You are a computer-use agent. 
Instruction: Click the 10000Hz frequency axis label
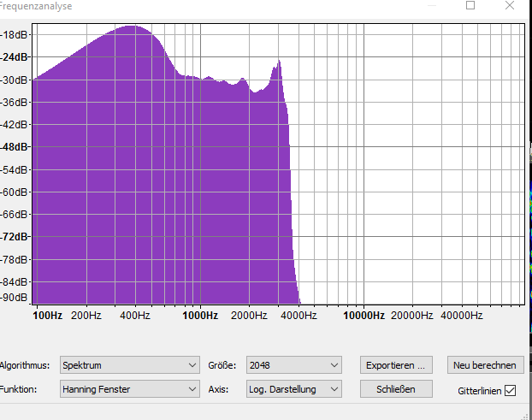click(x=364, y=316)
